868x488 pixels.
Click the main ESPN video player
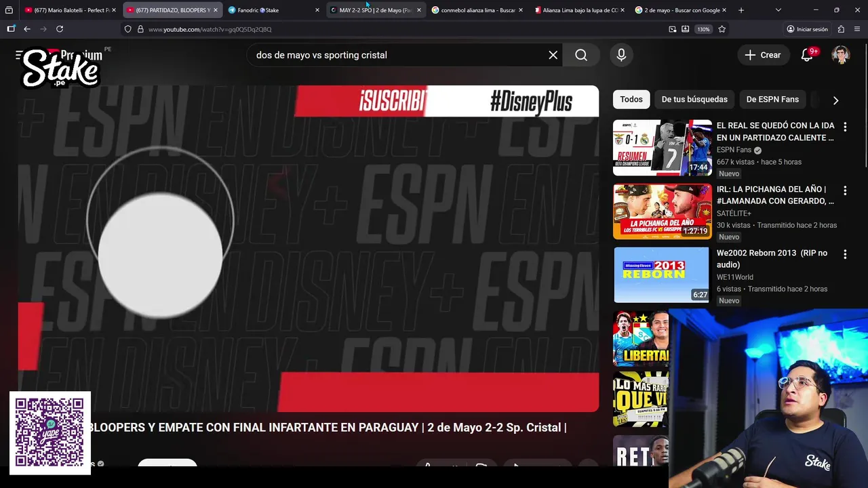(x=309, y=249)
